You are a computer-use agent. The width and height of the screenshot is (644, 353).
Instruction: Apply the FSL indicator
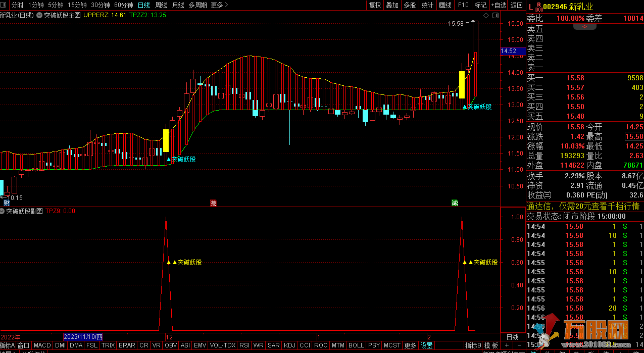(92, 345)
